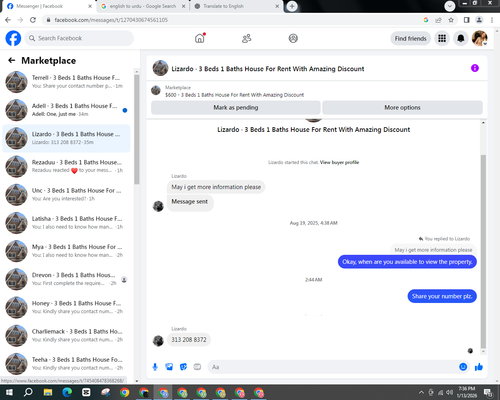Choose a GIF icon in composer

pyautogui.click(x=197, y=367)
